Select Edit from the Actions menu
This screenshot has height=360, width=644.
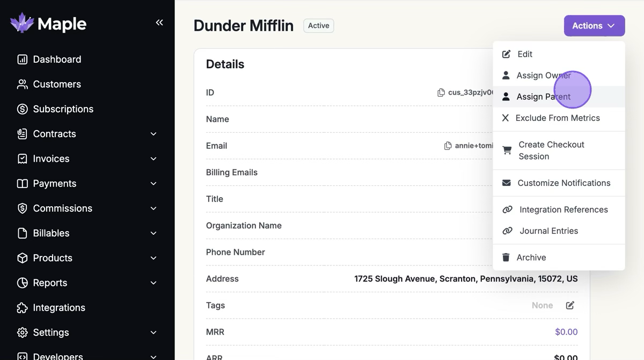click(559, 54)
